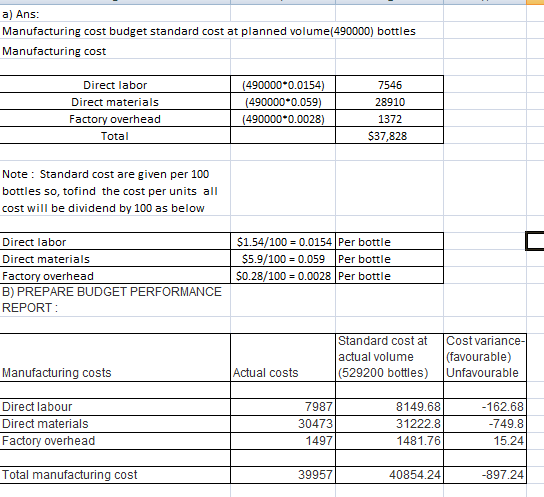Screen dimensions: 544x497
Task: Click the Direct materials 28910 value
Action: (389, 101)
